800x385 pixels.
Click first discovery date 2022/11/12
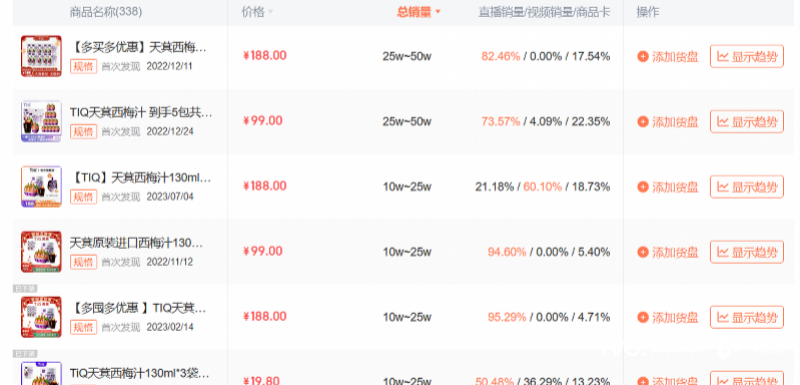click(169, 262)
